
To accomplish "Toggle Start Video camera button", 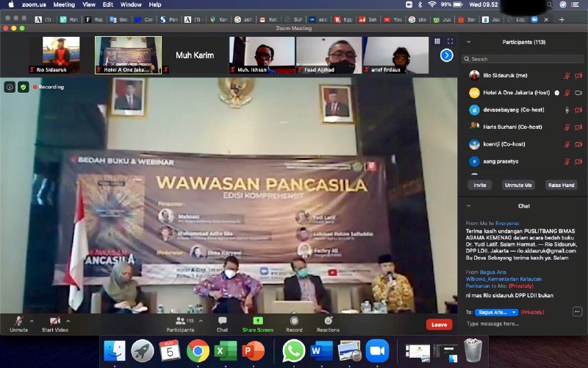I will click(54, 321).
